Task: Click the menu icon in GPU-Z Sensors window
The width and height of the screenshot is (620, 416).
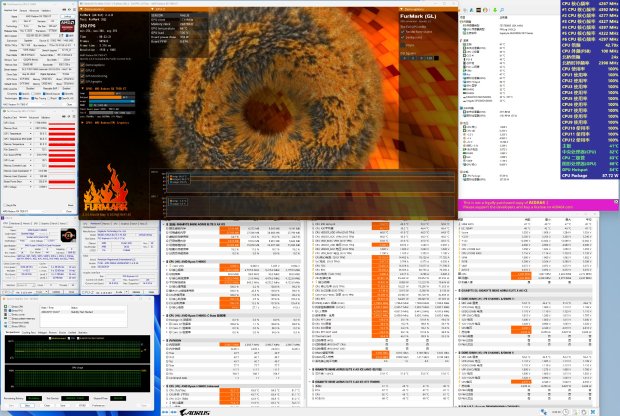Action: coord(74,116)
